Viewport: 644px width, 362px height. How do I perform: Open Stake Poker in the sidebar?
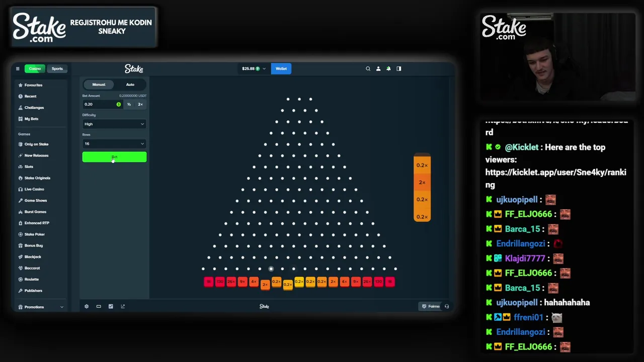point(31,234)
